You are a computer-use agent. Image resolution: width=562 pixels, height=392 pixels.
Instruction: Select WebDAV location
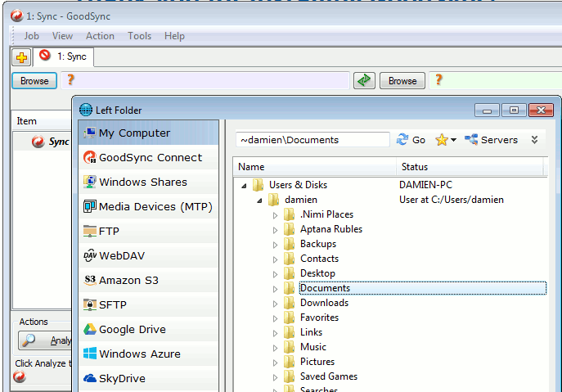coord(148,255)
